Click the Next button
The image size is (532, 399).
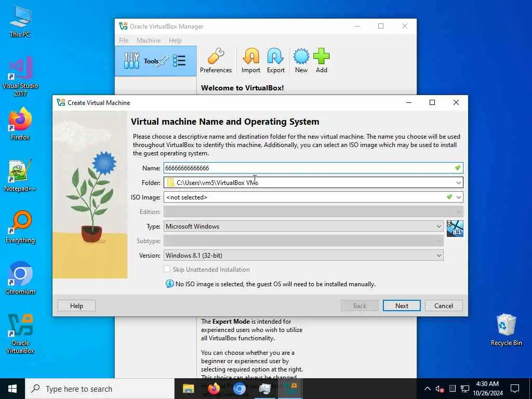(402, 305)
